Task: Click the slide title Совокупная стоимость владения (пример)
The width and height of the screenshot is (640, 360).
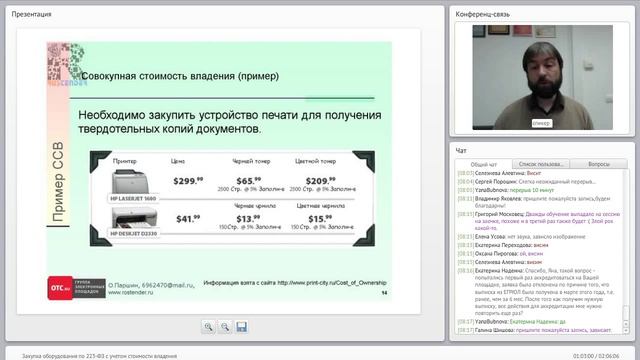Action: [180, 76]
